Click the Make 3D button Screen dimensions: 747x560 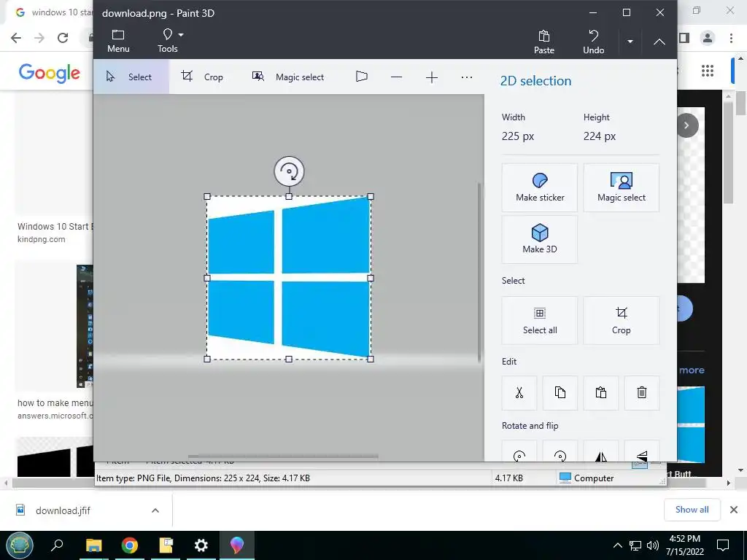tap(539, 239)
